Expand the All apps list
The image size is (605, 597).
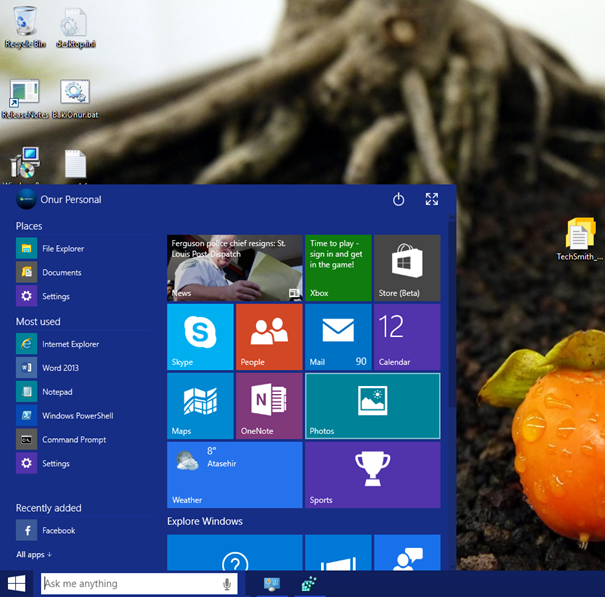click(34, 555)
